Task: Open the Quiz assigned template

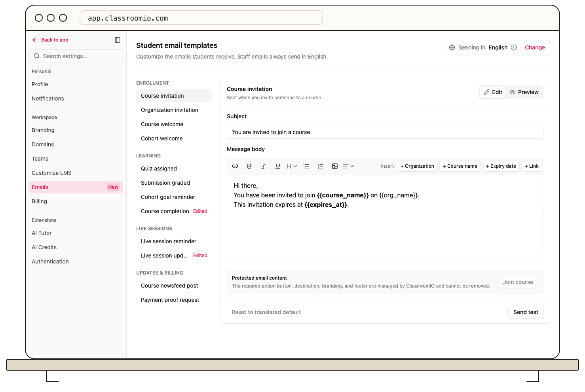Action: (174, 169)
